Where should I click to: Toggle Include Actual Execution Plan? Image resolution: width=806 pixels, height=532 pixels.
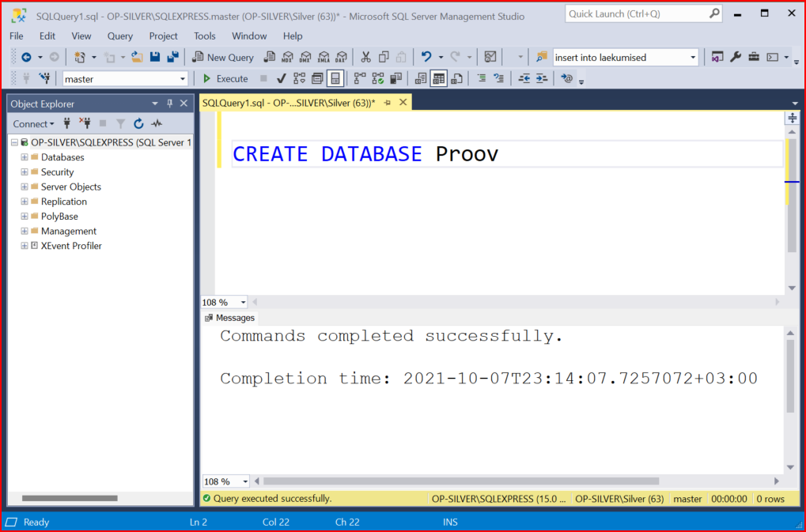click(x=360, y=78)
